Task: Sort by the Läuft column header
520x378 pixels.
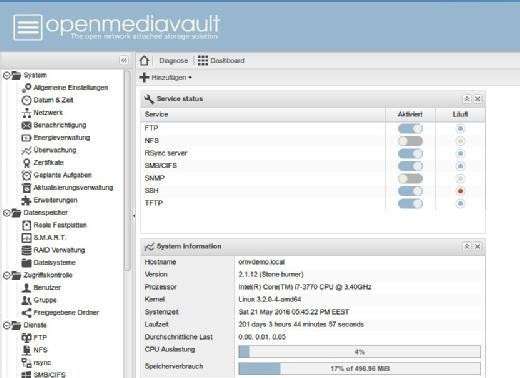Action: (460, 114)
